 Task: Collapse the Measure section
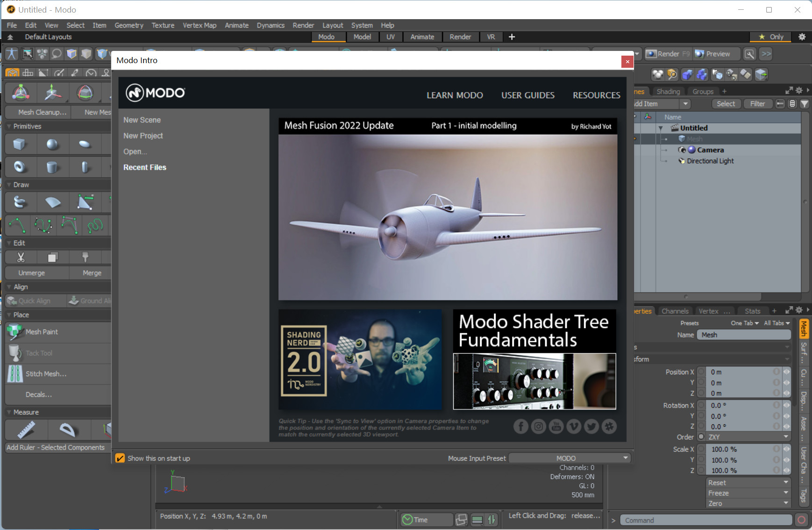pos(9,412)
